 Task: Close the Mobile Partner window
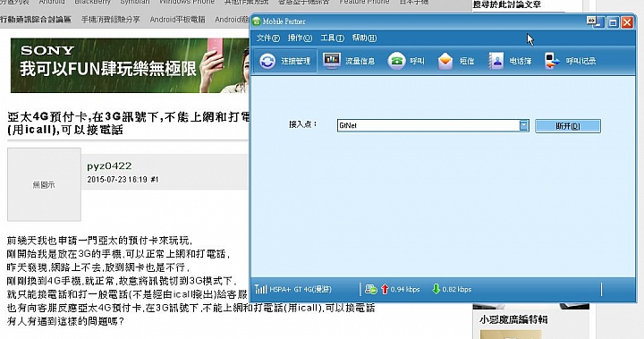[627, 22]
